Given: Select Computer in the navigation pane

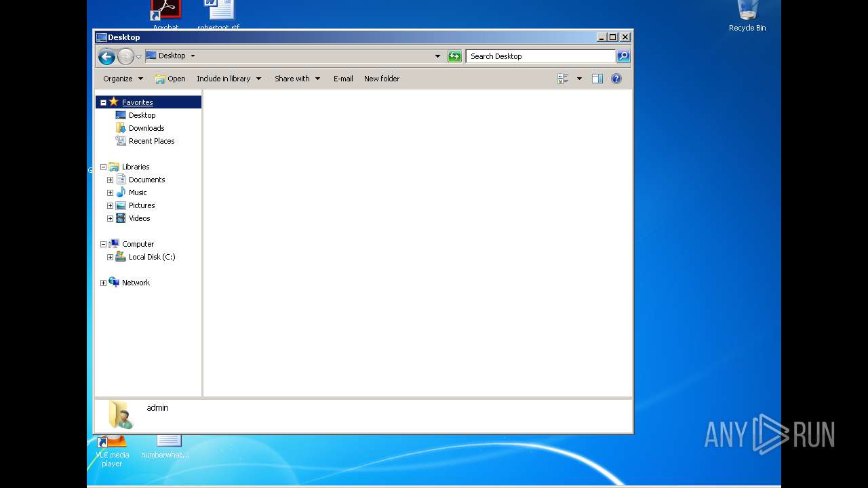Looking at the screenshot, I should pos(138,244).
